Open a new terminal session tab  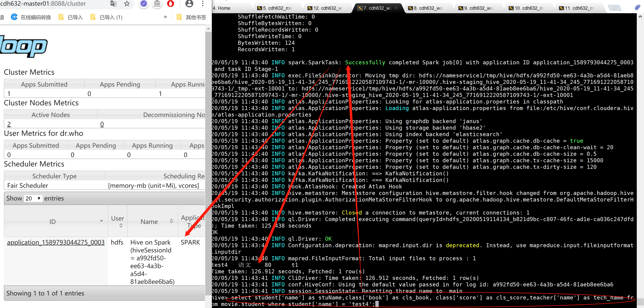tap(615, 8)
